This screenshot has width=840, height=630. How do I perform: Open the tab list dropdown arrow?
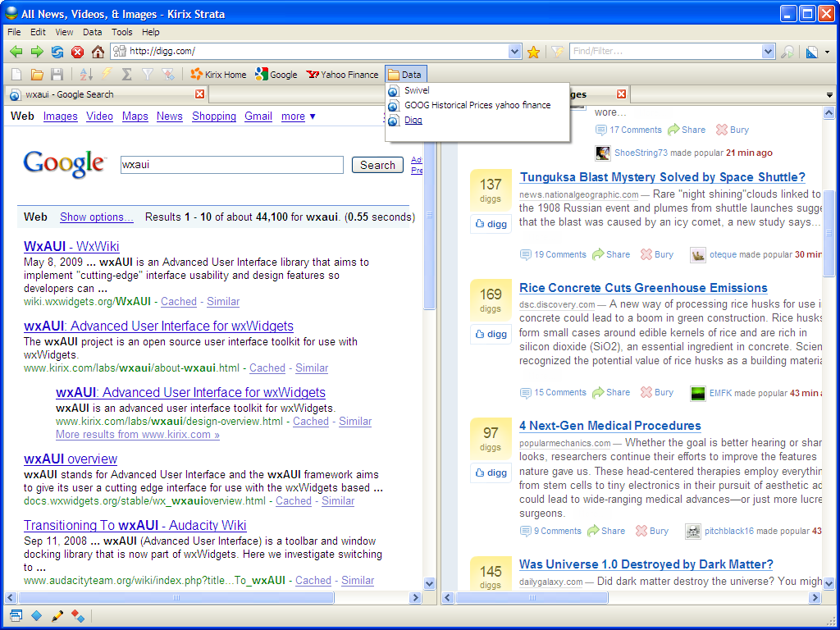tap(829, 95)
